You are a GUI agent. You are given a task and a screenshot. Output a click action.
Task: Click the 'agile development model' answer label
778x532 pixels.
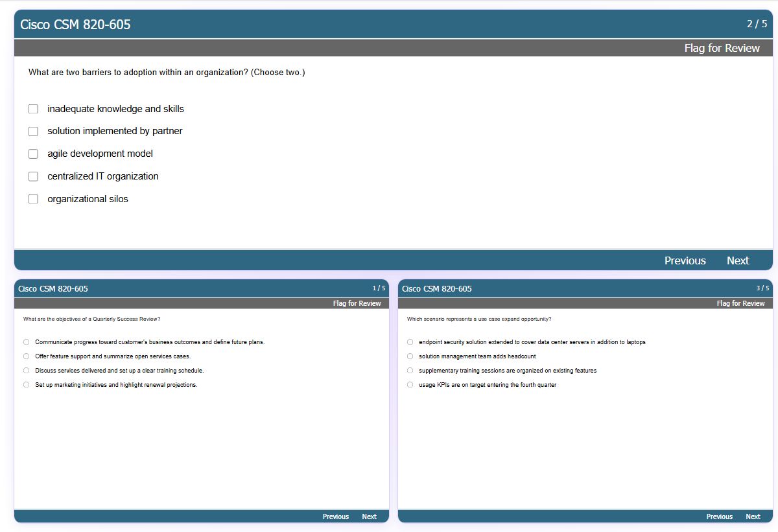point(100,154)
